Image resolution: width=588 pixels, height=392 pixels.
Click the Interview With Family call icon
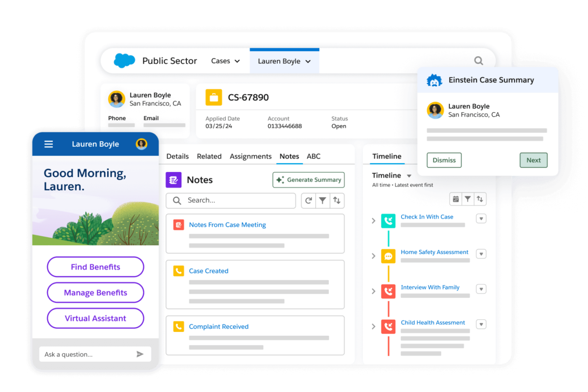388,291
